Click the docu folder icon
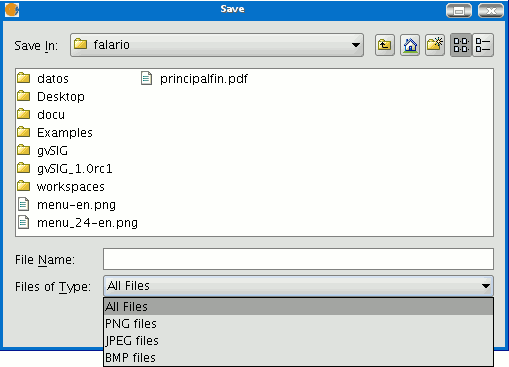Viewport: 509px width, 367px height. (x=24, y=114)
